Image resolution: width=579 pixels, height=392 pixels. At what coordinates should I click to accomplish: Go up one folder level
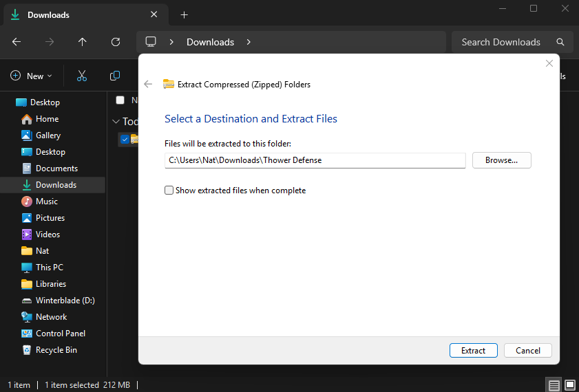point(83,42)
